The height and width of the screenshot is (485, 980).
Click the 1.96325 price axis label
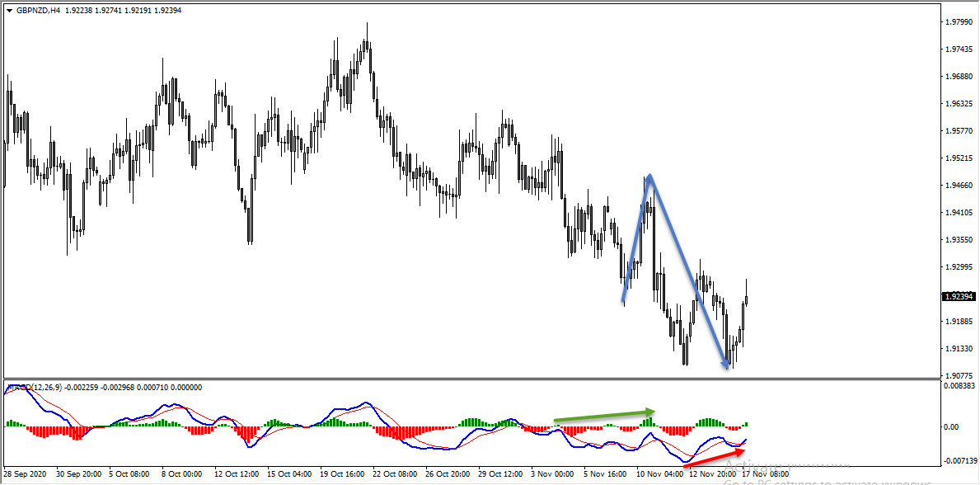pos(958,103)
